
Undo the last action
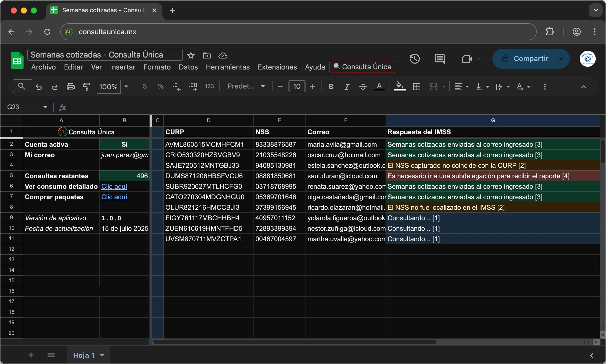(x=39, y=87)
